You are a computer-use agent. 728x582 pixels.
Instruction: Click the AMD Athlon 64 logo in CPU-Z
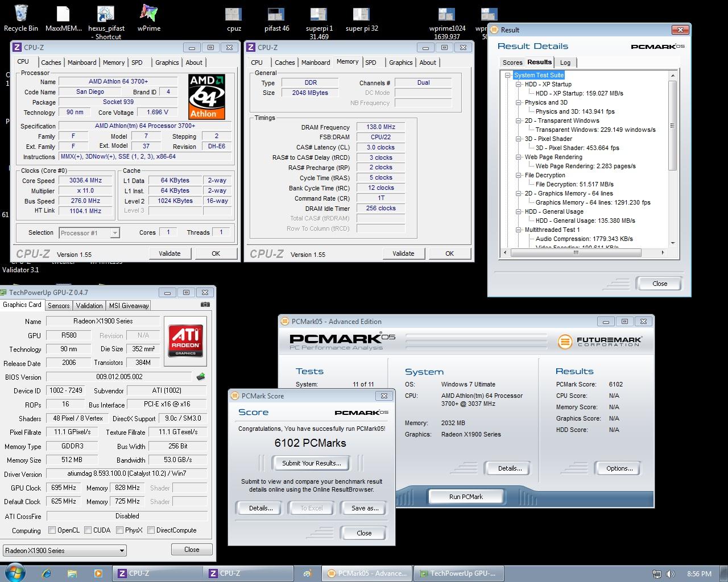tap(206, 97)
